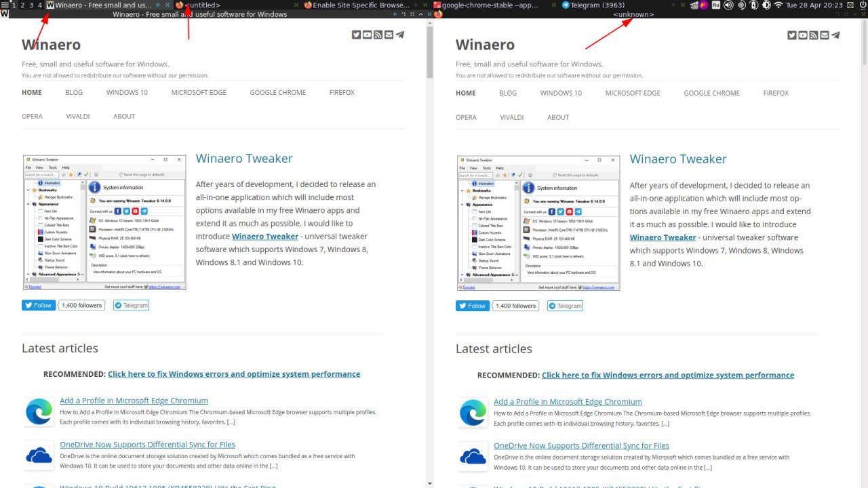Open Winaero Tweaker heading link in left window
Viewport: 868px width, 488px height.
(244, 159)
